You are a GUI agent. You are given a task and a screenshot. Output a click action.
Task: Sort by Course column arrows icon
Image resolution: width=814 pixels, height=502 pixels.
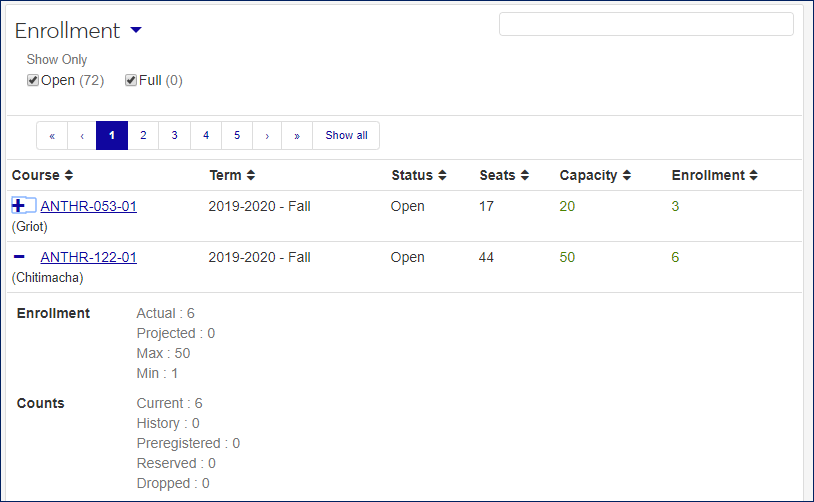pos(69,176)
